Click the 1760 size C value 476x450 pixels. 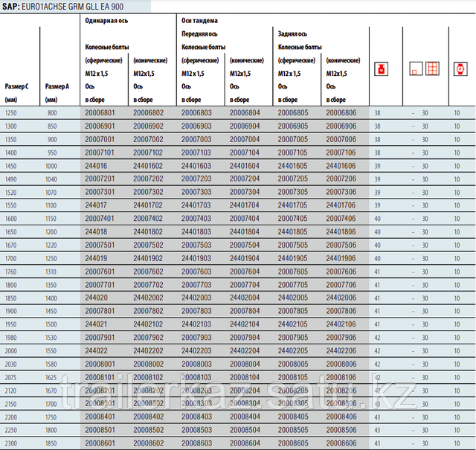click(x=10, y=272)
